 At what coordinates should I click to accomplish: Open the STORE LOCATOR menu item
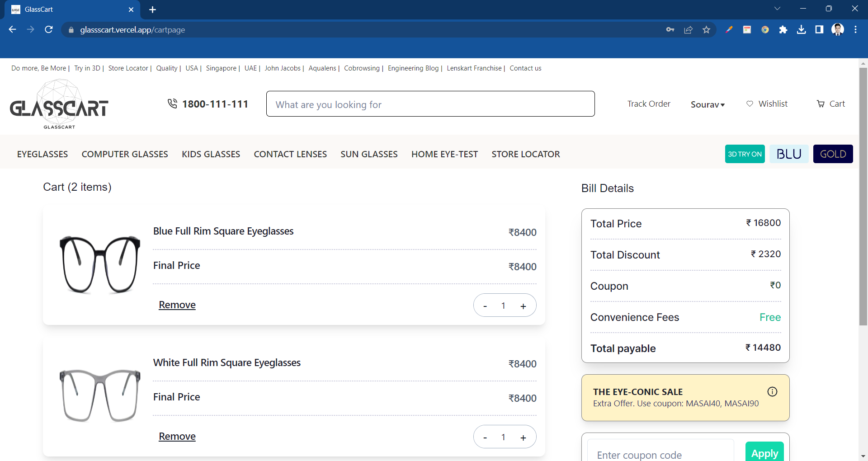pos(526,154)
